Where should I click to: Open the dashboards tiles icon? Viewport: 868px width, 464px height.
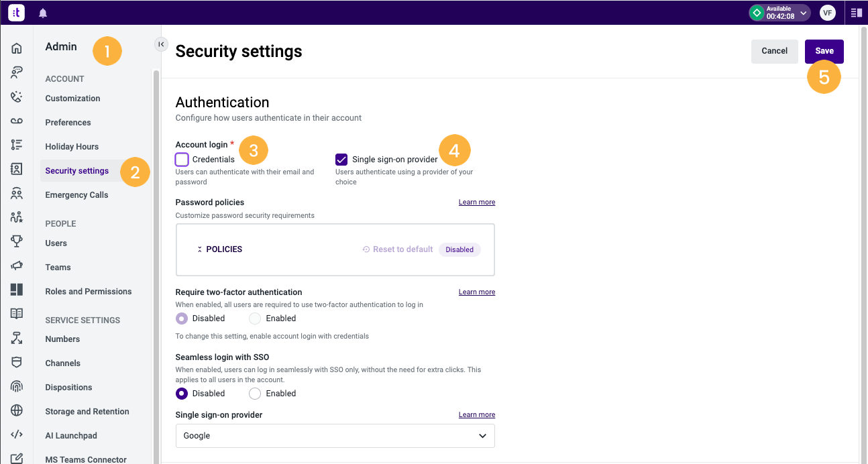point(17,290)
